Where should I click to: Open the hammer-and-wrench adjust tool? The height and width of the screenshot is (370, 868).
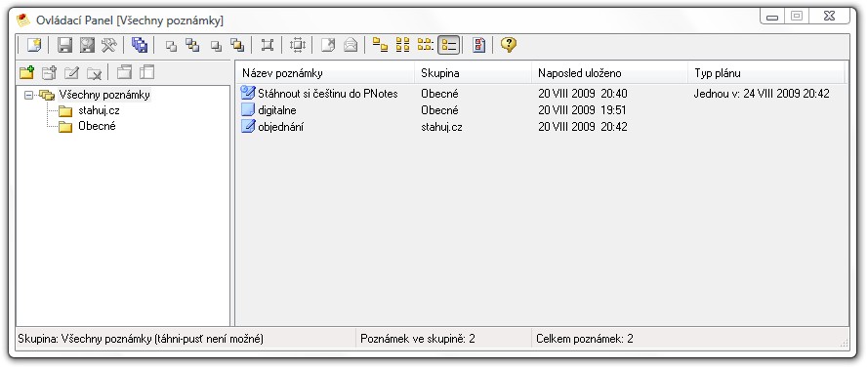(108, 45)
